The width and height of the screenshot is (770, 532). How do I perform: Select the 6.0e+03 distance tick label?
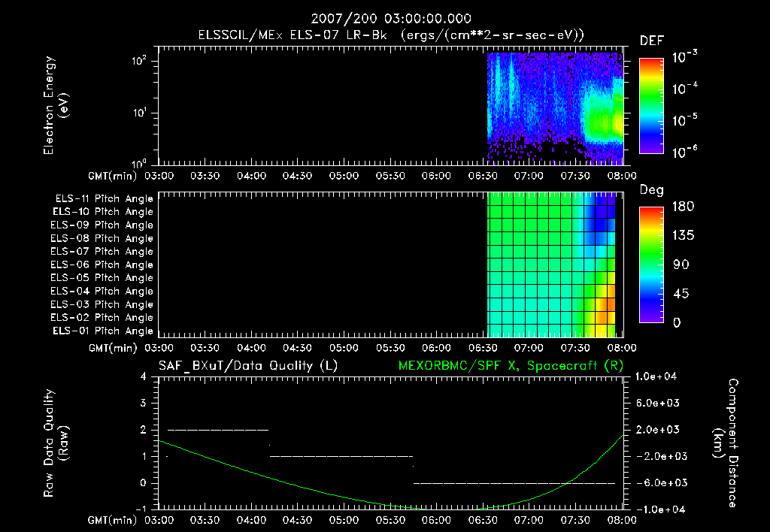pos(658,404)
